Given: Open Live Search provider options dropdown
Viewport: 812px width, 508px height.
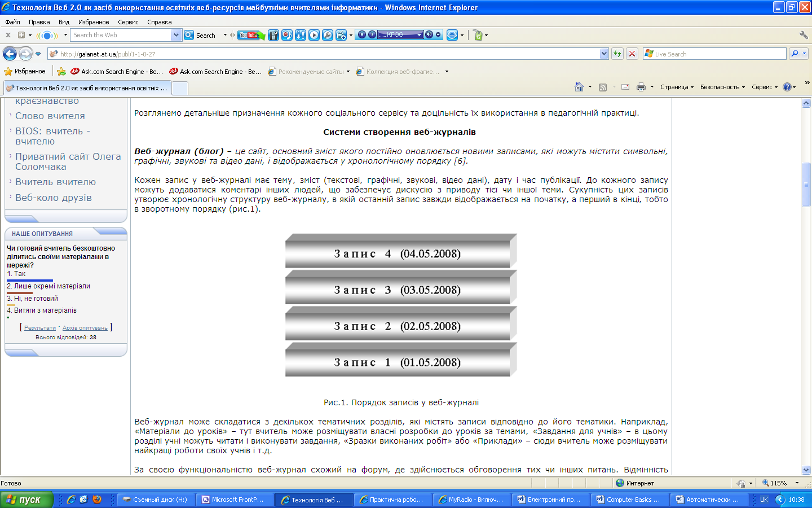Looking at the screenshot, I should (x=805, y=54).
